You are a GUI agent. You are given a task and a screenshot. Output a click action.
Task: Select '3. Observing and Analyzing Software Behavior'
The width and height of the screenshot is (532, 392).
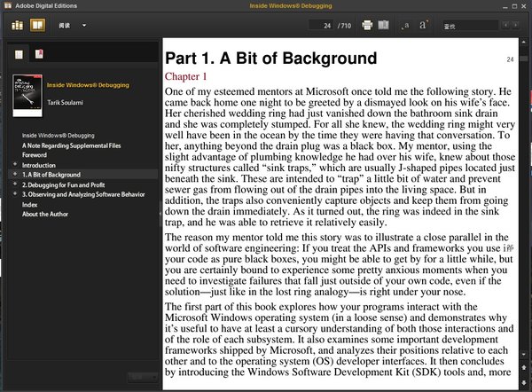pyautogui.click(x=83, y=194)
